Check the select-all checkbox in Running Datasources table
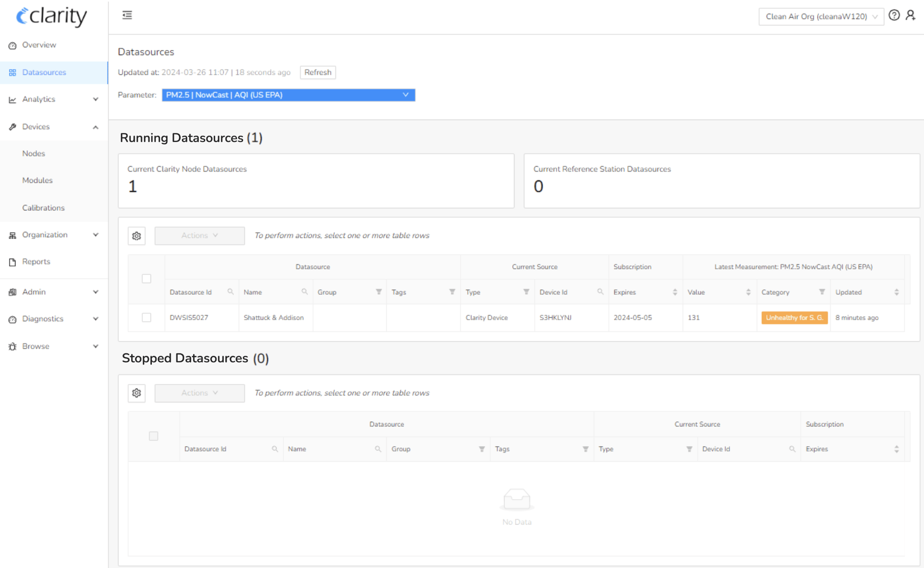 pyautogui.click(x=146, y=278)
